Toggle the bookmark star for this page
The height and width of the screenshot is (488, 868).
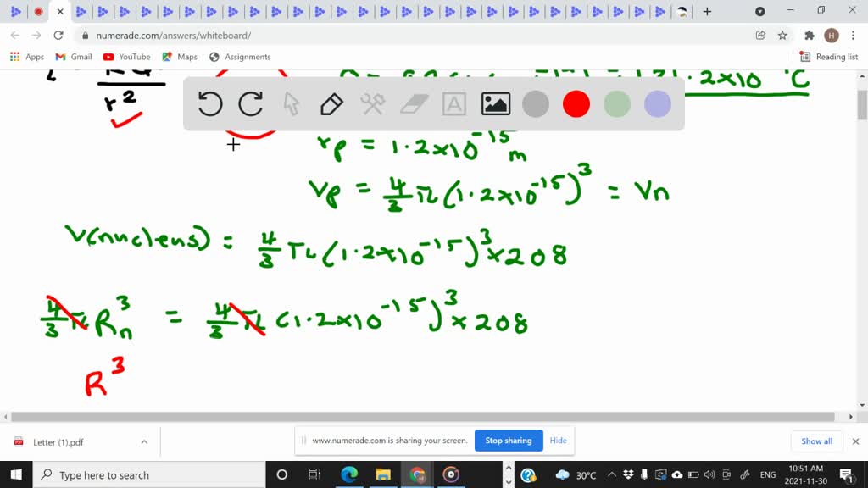[x=781, y=35]
